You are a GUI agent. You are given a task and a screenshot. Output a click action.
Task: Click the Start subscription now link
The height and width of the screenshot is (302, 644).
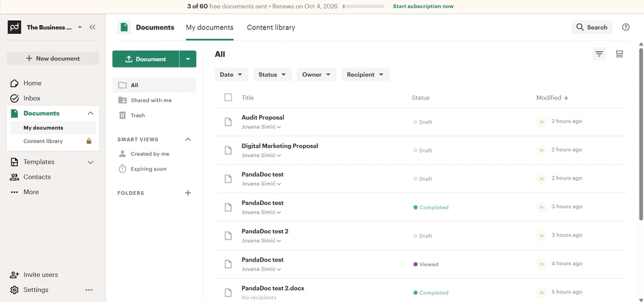click(x=423, y=6)
